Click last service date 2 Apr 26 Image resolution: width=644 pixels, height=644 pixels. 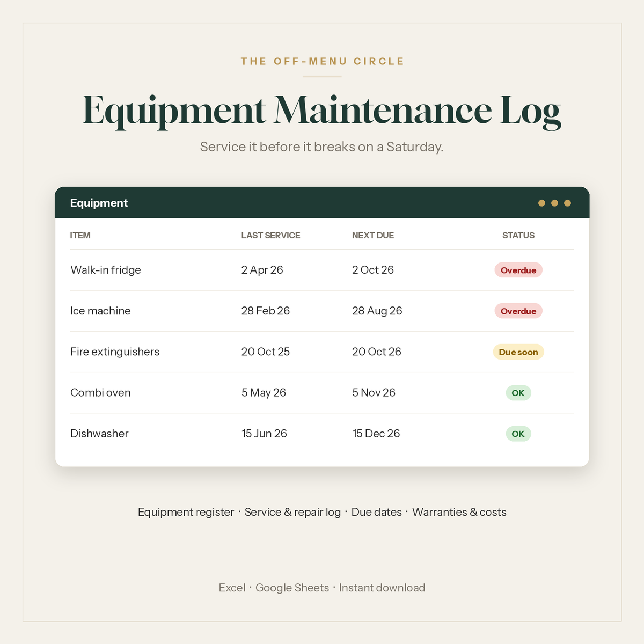(x=262, y=270)
